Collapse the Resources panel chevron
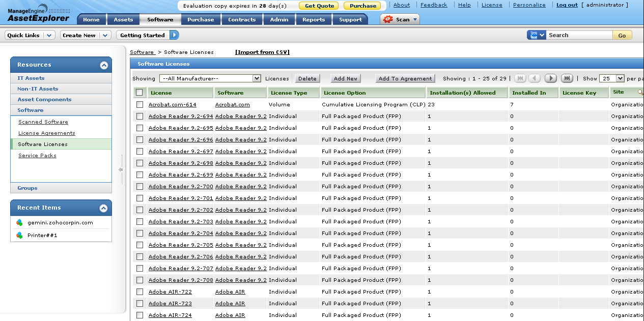This screenshot has height=321, width=644. pyautogui.click(x=104, y=65)
